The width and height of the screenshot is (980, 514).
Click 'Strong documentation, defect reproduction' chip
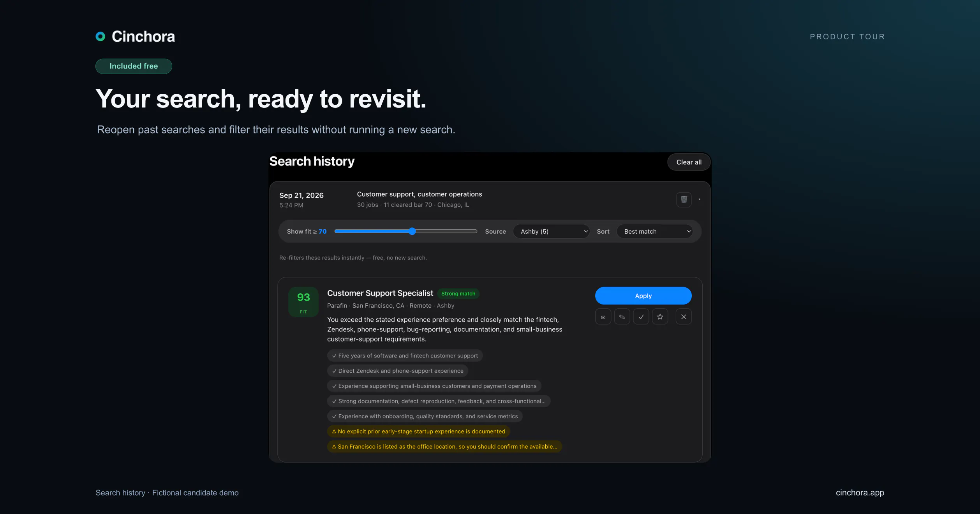[439, 401]
